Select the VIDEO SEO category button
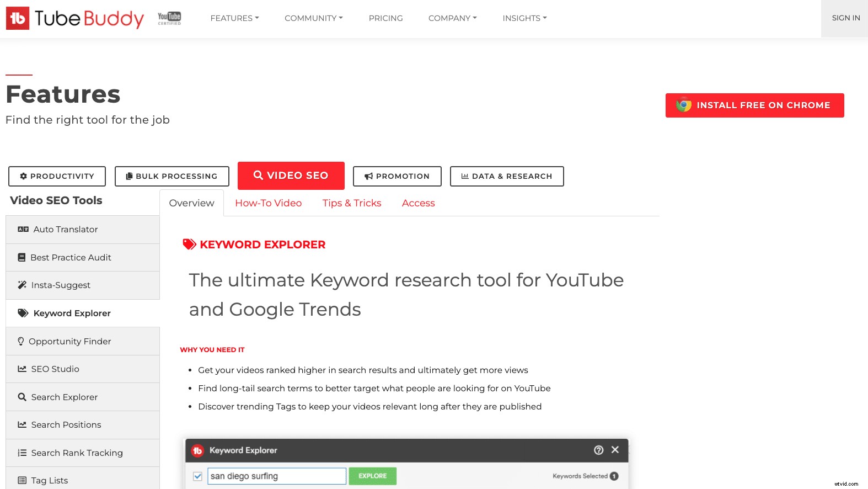868x489 pixels. point(291,176)
